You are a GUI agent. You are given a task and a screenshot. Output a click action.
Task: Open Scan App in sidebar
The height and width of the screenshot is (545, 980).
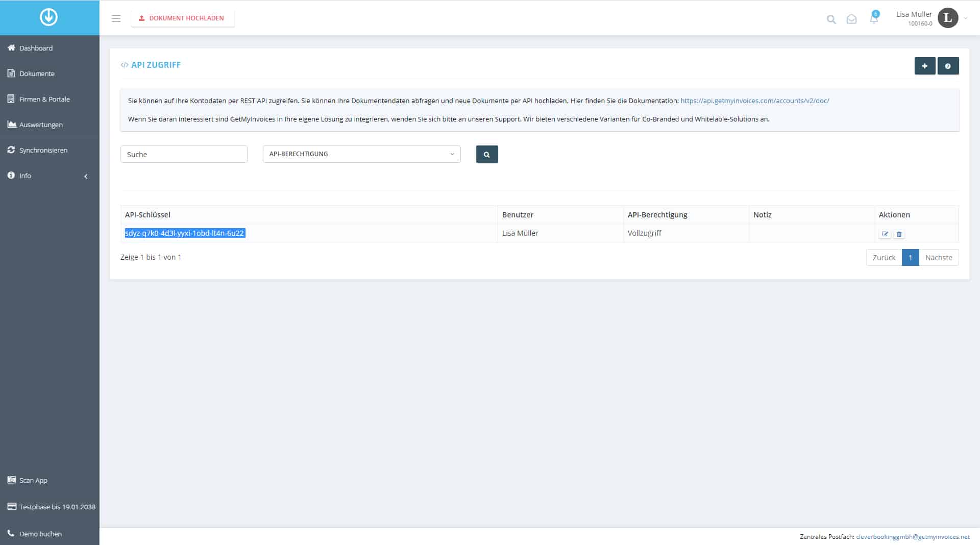(x=50, y=480)
